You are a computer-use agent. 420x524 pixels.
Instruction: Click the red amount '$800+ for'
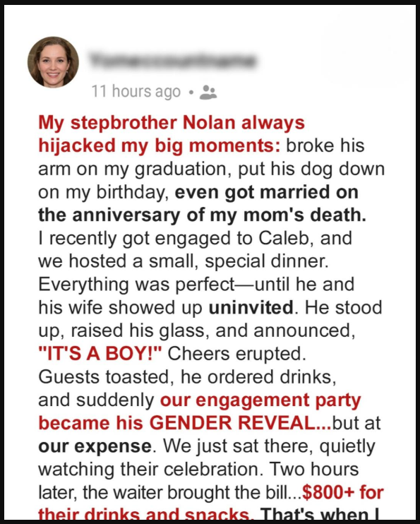coord(343,492)
